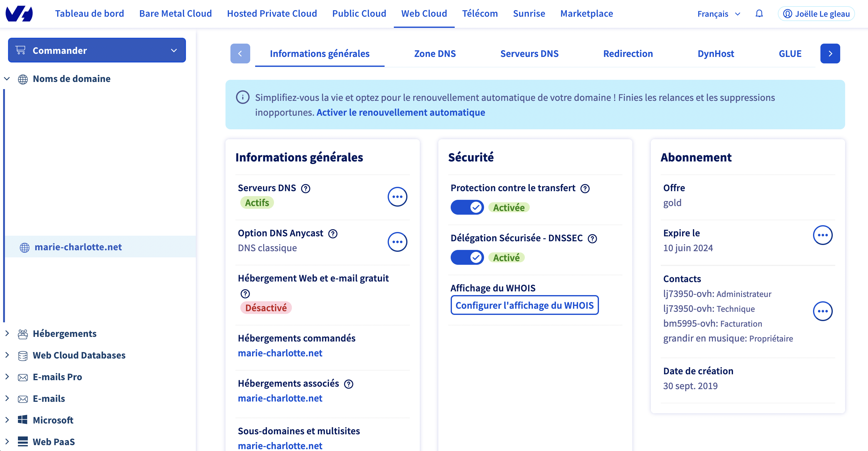The height and width of the screenshot is (451, 868).
Task: Toggle Protection contre le transfert switch
Action: tap(467, 207)
